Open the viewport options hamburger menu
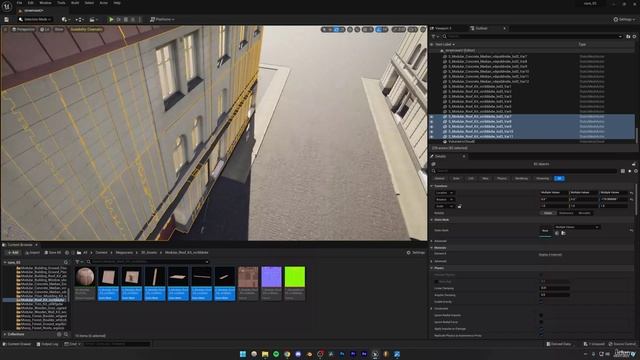The image size is (640, 360). pyautogui.click(x=5, y=29)
